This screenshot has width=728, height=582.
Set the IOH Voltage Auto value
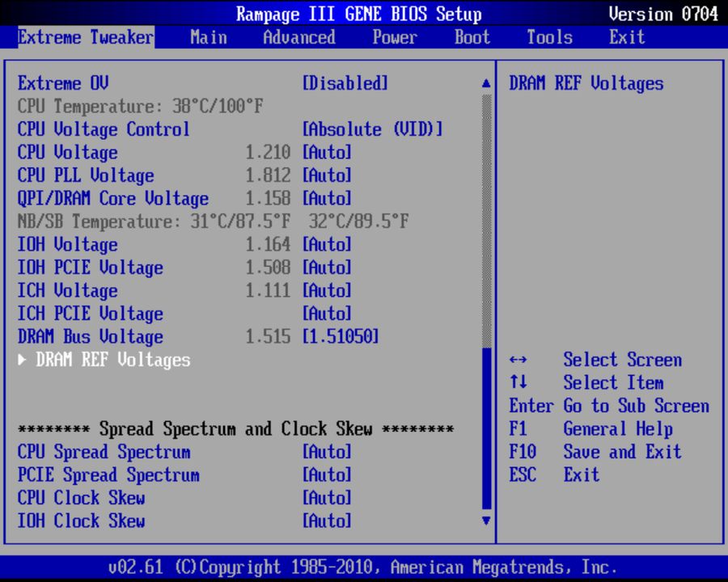coord(327,245)
